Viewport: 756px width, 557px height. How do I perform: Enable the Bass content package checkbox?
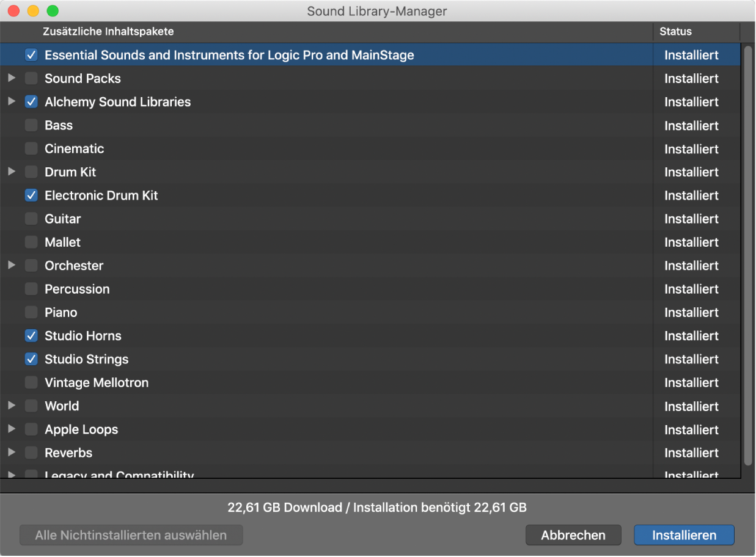click(31, 126)
